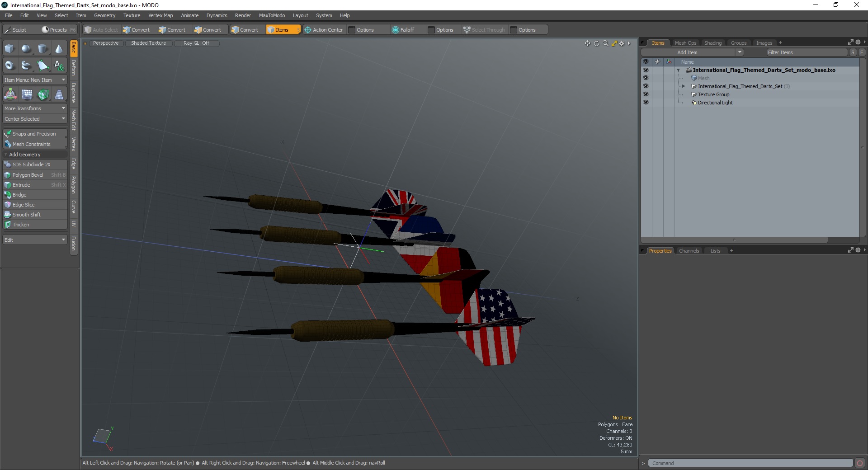Viewport: 868px width, 470px height.
Task: Select the Cube primitive tool
Action: pos(9,49)
